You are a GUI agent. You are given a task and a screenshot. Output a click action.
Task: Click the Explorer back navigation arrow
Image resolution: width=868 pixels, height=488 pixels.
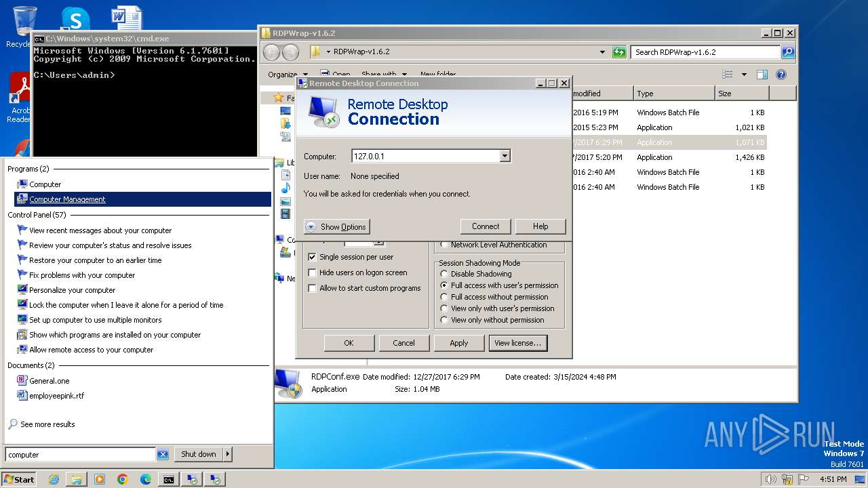[x=271, y=52]
